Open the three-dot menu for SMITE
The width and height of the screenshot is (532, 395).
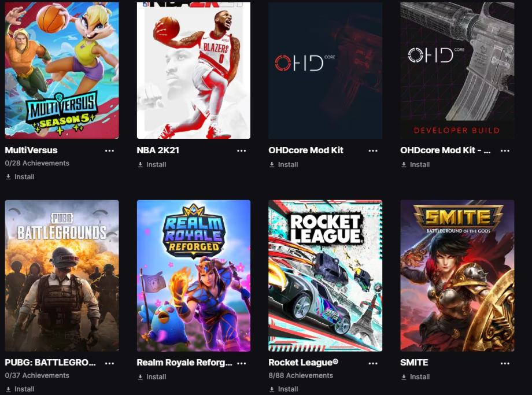tap(505, 363)
